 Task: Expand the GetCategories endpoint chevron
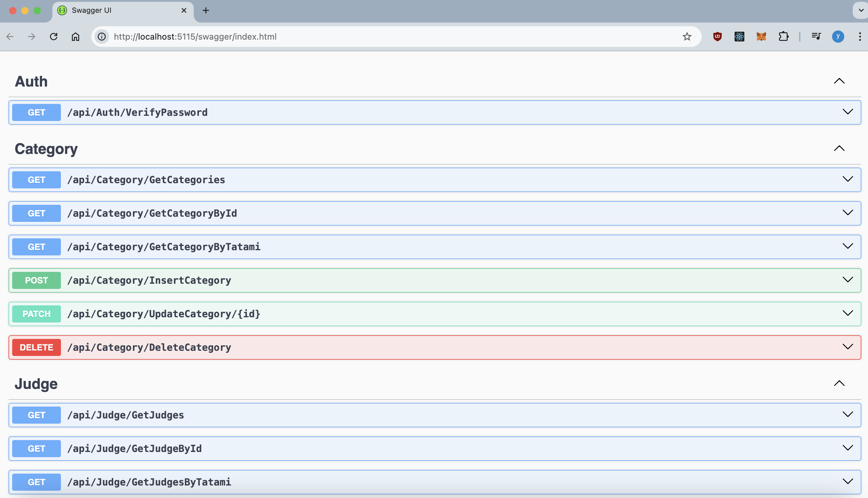(x=848, y=179)
